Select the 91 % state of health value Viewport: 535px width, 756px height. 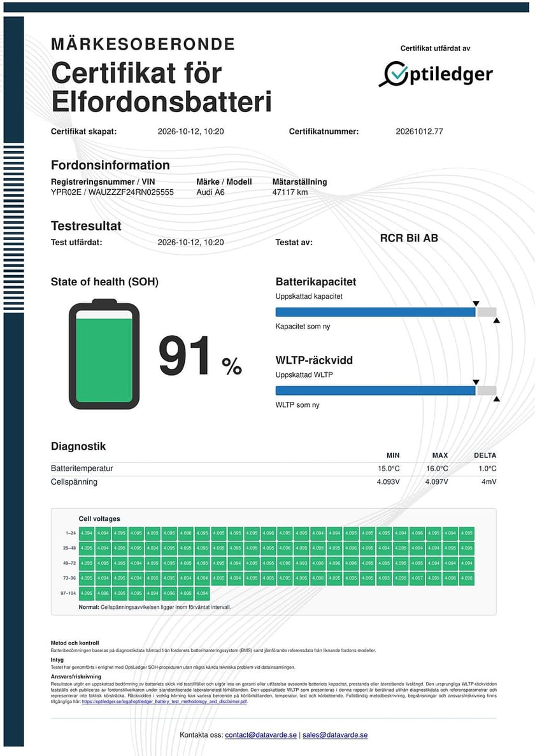[200, 357]
